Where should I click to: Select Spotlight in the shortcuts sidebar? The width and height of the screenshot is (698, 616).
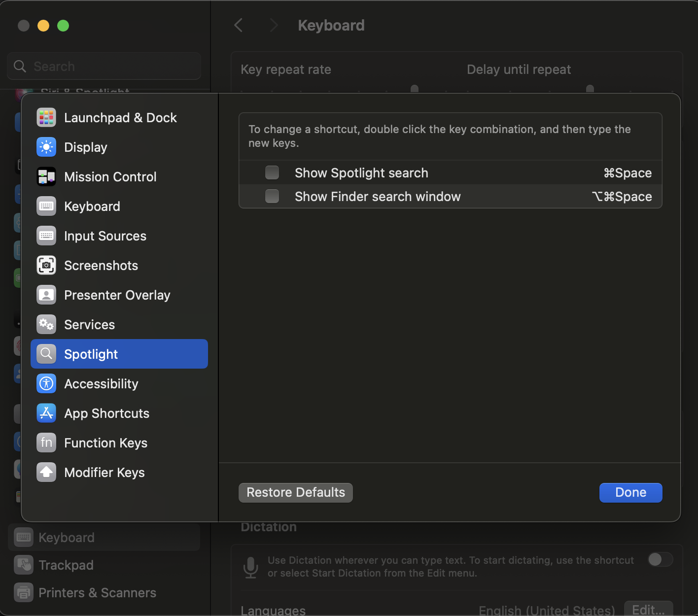[x=91, y=354]
